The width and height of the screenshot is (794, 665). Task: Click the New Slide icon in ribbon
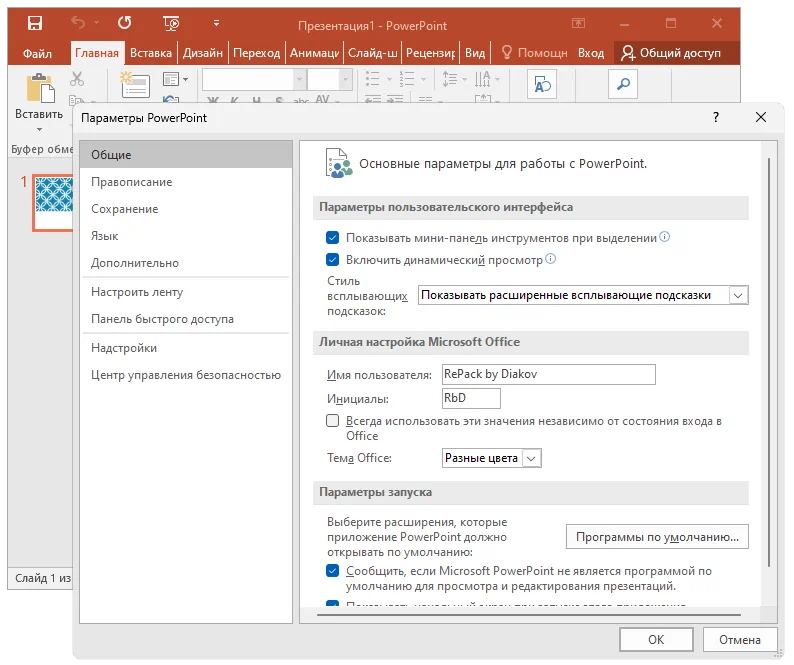134,85
